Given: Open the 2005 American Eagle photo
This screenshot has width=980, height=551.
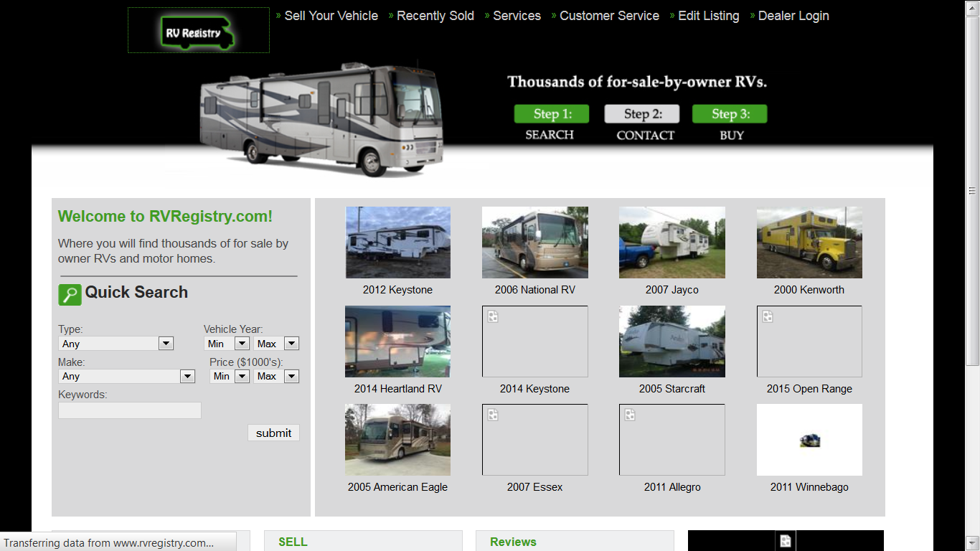Looking at the screenshot, I should [398, 440].
